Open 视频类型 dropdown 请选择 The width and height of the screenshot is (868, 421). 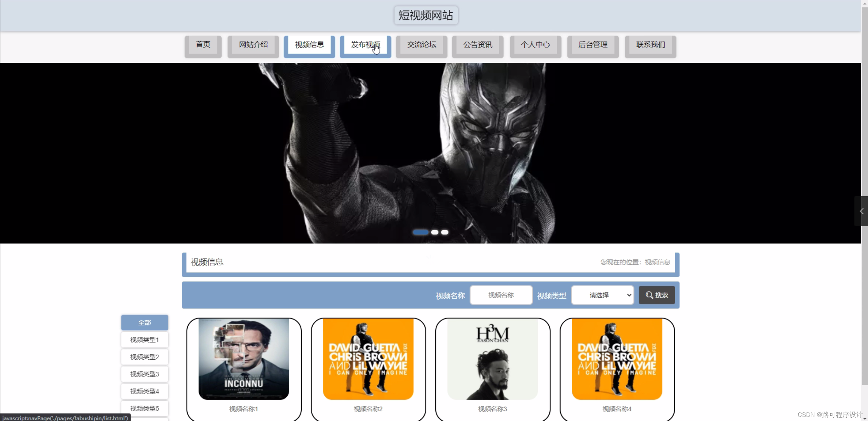[x=602, y=295]
